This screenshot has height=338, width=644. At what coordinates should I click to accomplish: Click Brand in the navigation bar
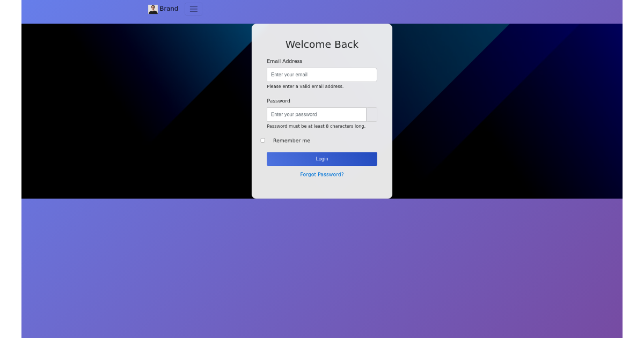(x=169, y=9)
